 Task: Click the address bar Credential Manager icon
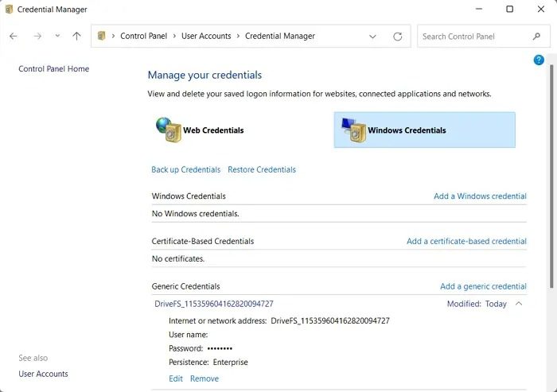[x=102, y=36]
